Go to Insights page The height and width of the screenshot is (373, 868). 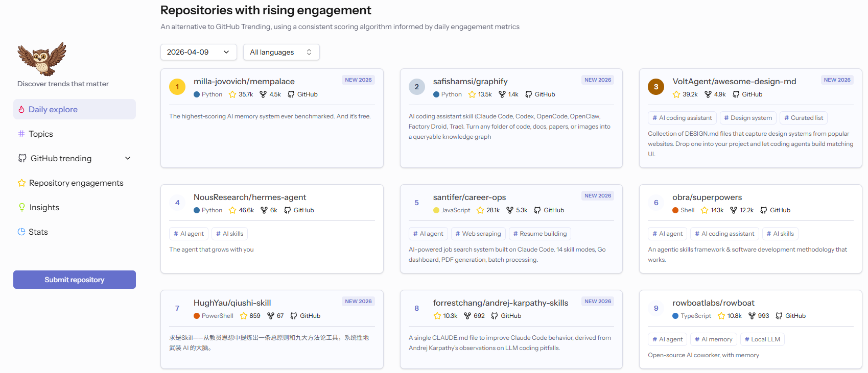[x=75, y=207]
